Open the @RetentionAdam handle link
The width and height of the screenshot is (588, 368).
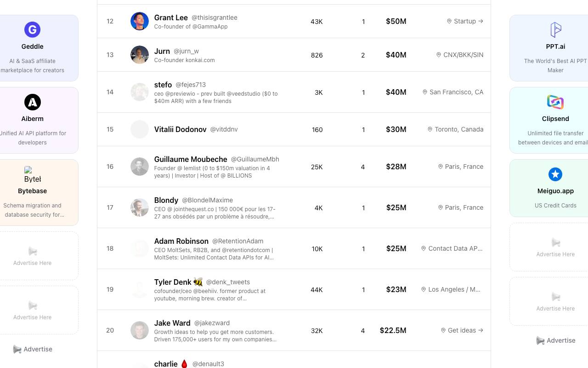[238, 241]
